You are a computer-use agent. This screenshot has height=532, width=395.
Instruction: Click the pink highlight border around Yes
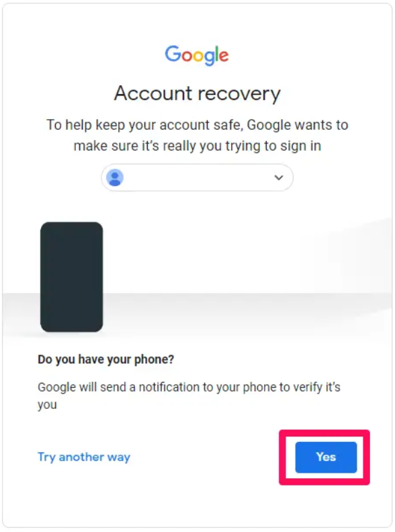click(x=324, y=434)
